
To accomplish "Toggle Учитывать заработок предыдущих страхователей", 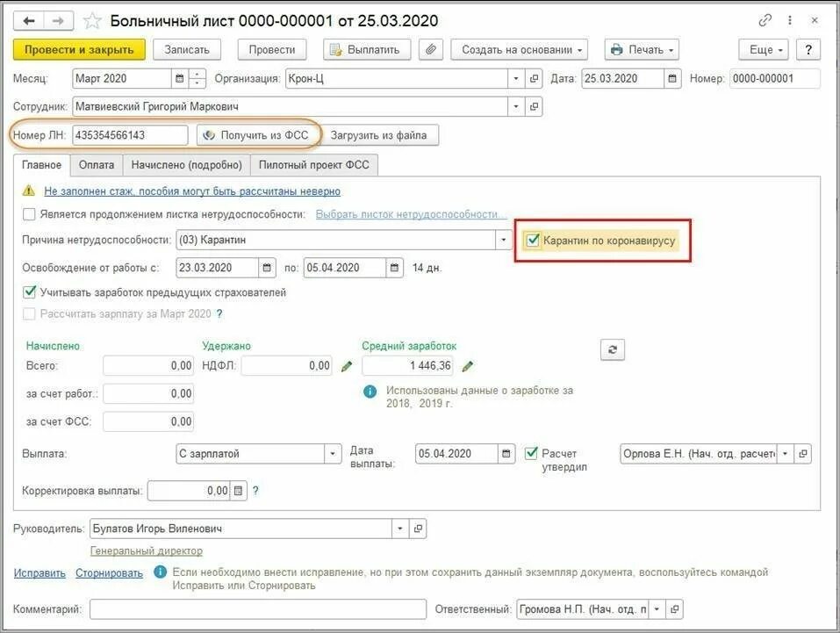I will [29, 292].
